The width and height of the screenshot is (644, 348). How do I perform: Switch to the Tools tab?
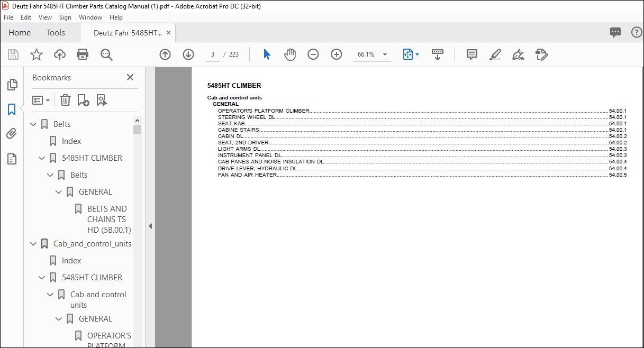[x=56, y=33]
